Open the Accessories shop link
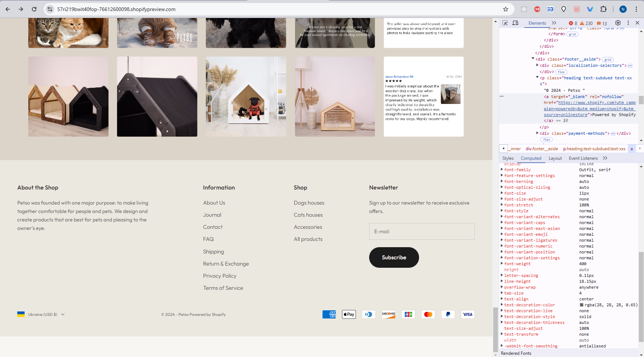 (x=308, y=227)
